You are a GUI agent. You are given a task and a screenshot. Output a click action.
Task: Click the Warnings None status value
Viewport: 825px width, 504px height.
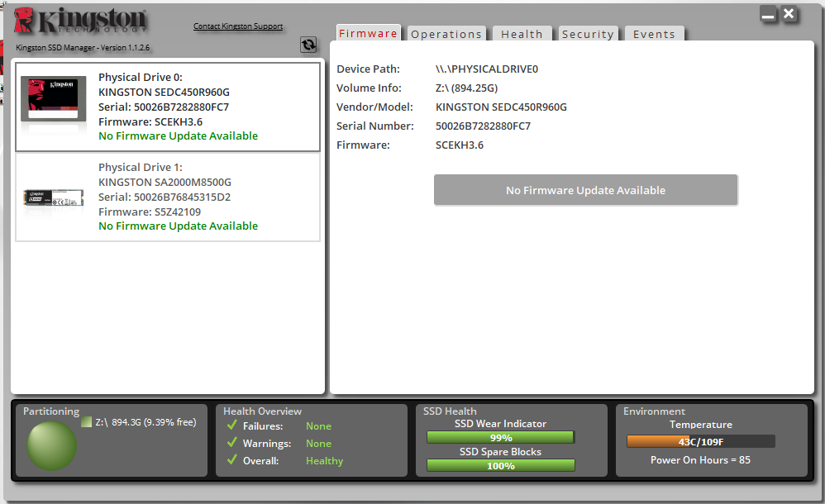319,443
